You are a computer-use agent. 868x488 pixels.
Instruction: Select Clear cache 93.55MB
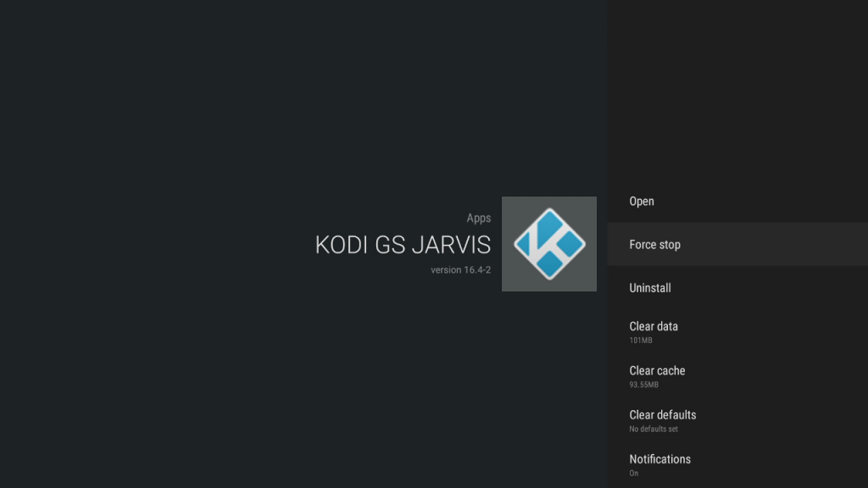(x=737, y=376)
